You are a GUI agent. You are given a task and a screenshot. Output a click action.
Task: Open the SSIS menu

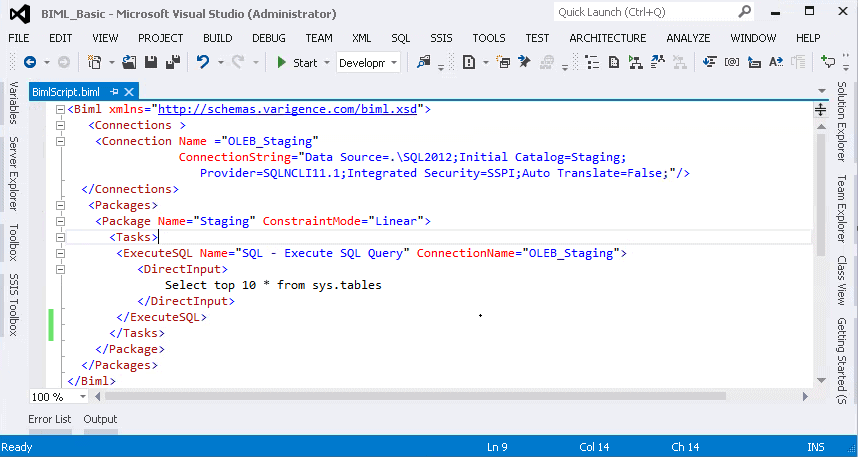[x=441, y=38]
